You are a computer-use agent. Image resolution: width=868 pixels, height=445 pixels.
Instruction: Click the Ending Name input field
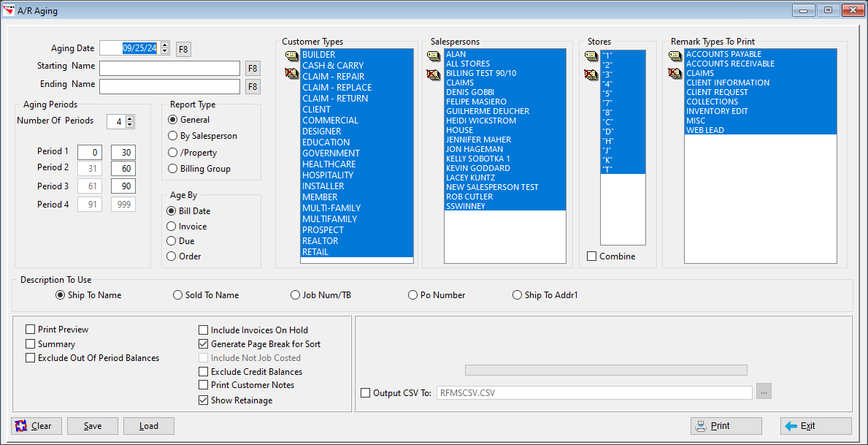170,86
